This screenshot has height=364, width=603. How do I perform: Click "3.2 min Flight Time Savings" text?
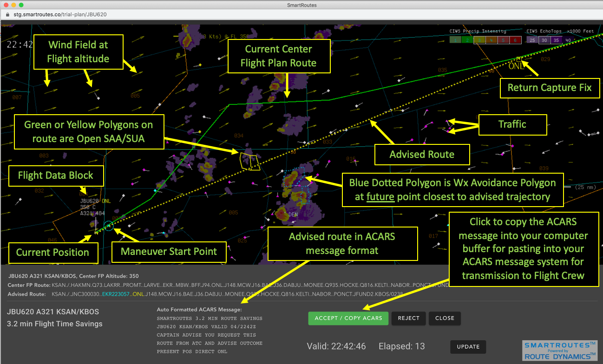[55, 324]
